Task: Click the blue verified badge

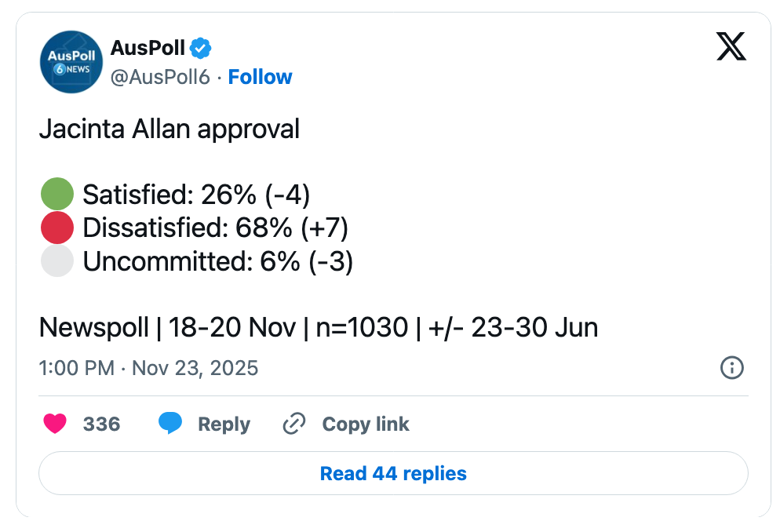Action: pyautogui.click(x=201, y=48)
